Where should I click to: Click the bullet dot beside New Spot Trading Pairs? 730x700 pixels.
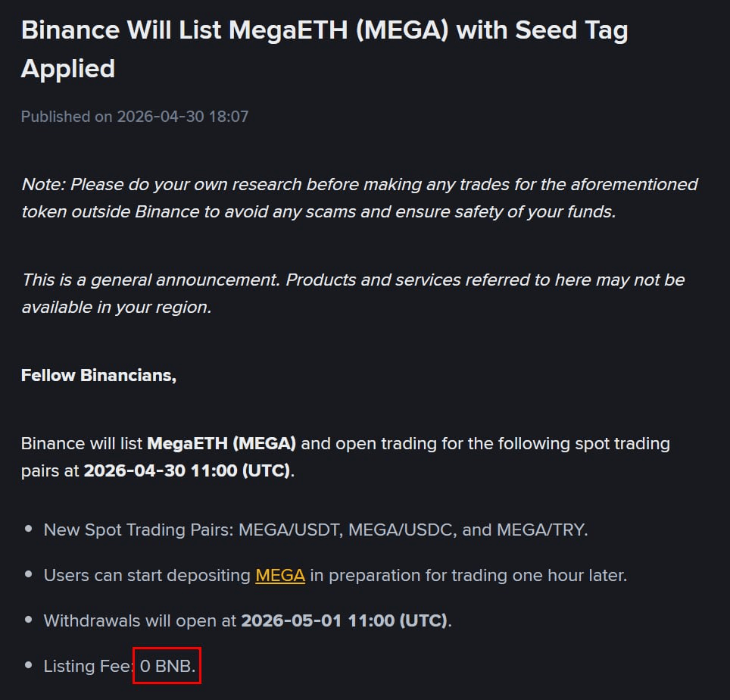[29, 530]
